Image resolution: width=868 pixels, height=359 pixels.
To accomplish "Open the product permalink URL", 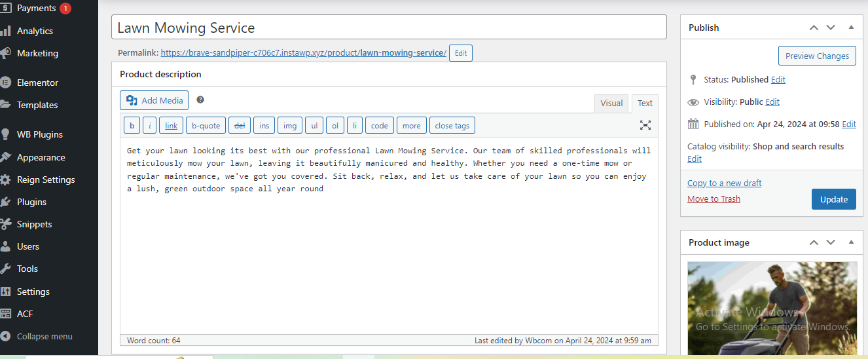I will (x=304, y=52).
